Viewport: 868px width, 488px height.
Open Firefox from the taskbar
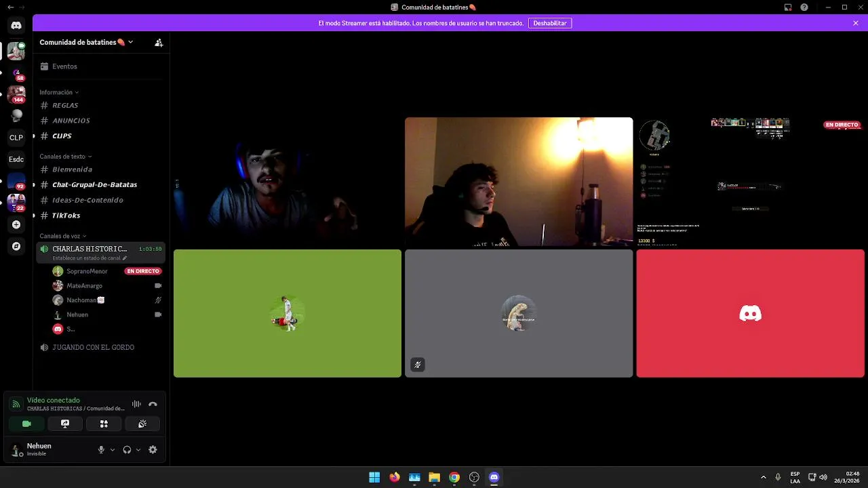(395, 477)
